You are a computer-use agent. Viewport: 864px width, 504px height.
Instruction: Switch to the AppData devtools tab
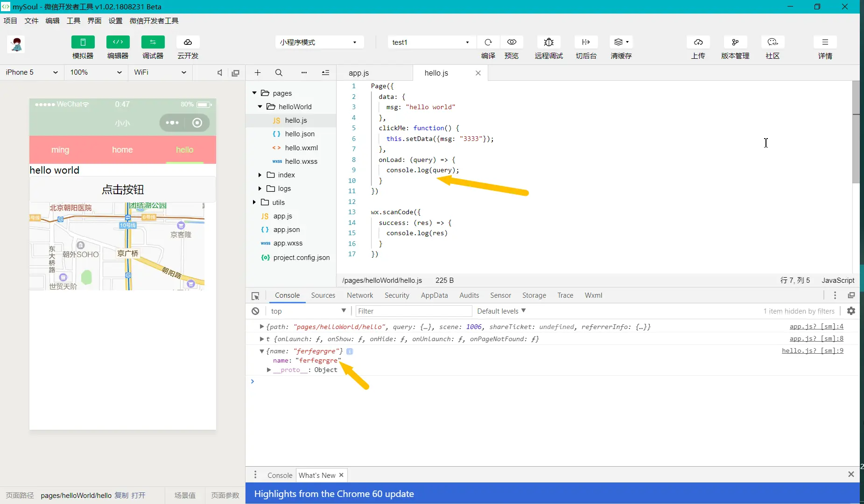click(x=434, y=295)
